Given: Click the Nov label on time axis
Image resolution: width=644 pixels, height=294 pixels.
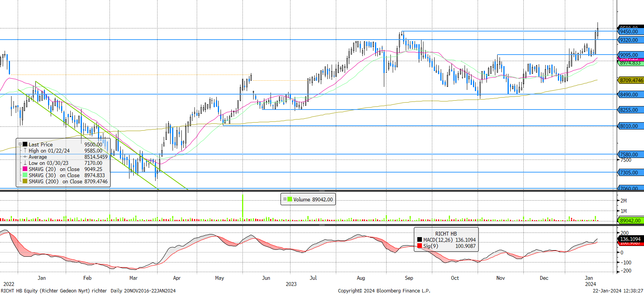Looking at the screenshot, I should coord(500,278).
